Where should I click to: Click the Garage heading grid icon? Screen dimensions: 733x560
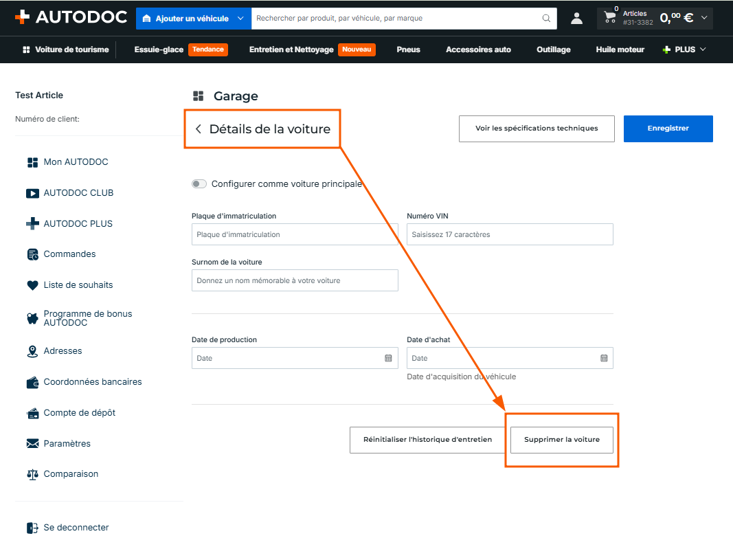point(199,96)
